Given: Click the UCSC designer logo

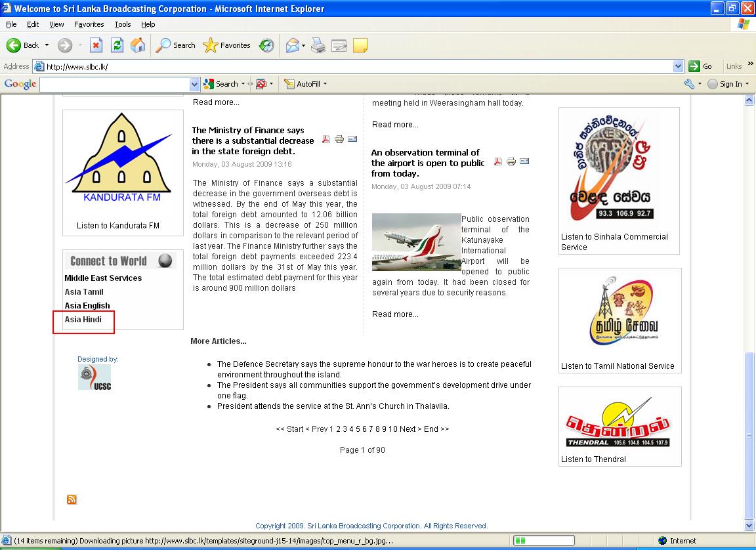Looking at the screenshot, I should [x=94, y=377].
